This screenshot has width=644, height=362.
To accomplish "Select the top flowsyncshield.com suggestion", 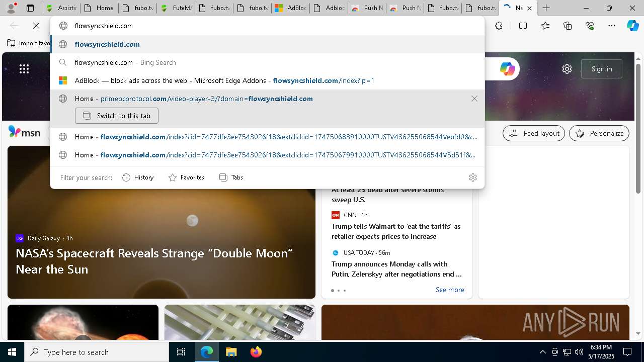I will point(268,44).
